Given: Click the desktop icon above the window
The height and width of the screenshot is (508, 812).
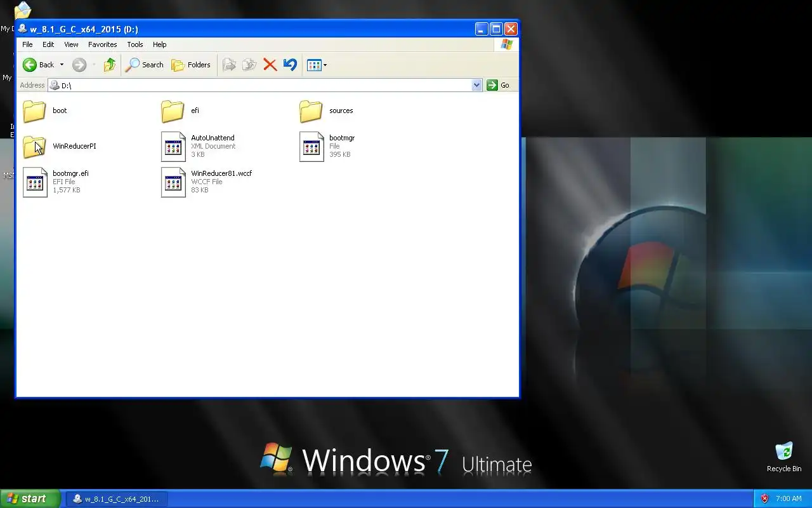Looking at the screenshot, I should click(22, 10).
